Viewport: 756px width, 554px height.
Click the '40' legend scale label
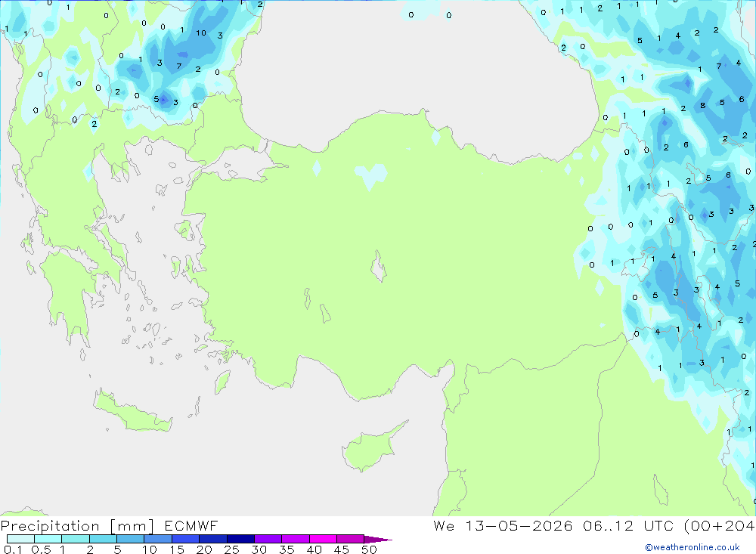pos(314,549)
